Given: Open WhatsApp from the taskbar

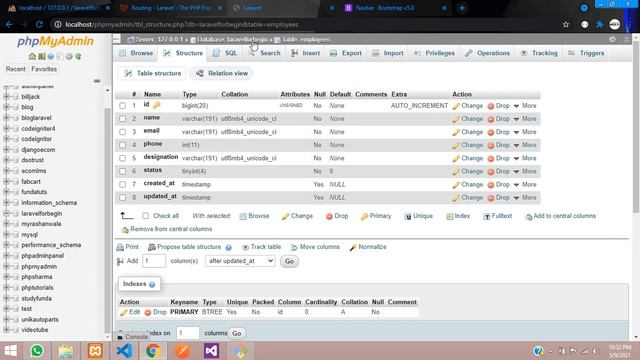Looking at the screenshot, I should click(37, 351).
